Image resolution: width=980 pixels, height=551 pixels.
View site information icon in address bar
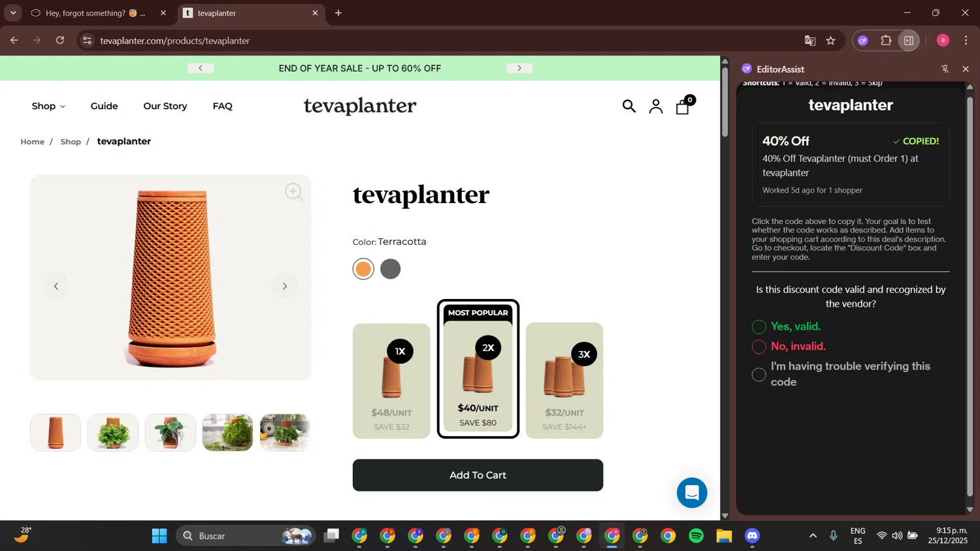click(87, 40)
